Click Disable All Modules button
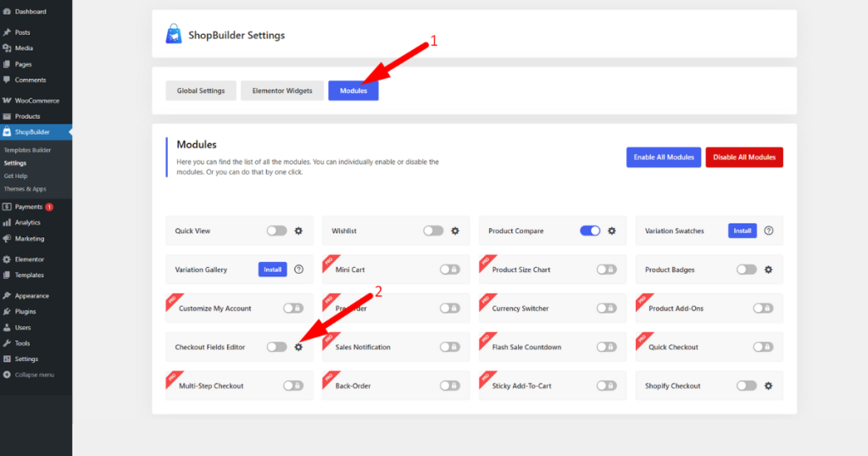 (744, 157)
